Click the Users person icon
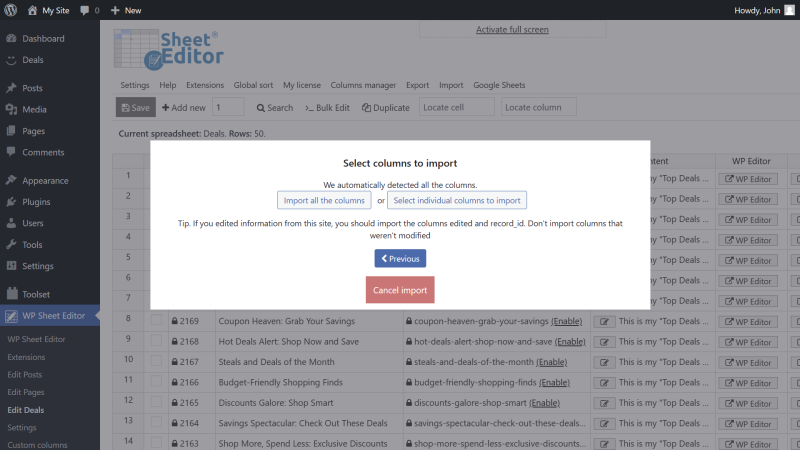 click(x=11, y=223)
